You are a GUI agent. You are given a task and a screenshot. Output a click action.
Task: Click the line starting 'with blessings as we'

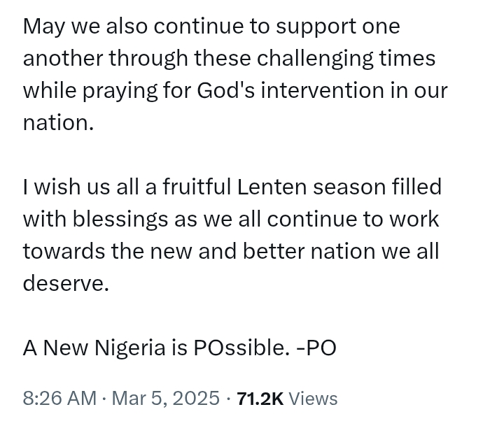[x=231, y=220]
